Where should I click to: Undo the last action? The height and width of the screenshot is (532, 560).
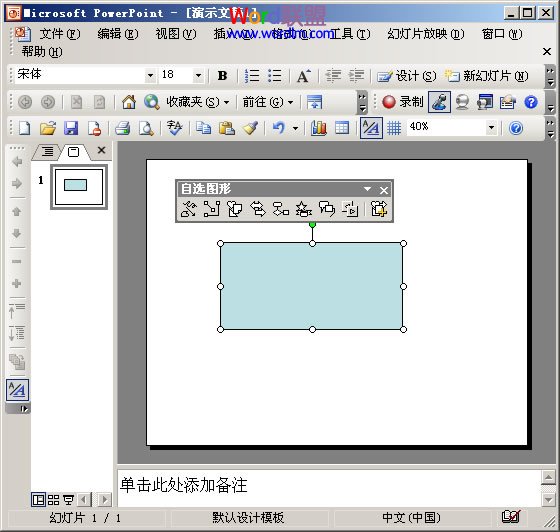pos(279,128)
